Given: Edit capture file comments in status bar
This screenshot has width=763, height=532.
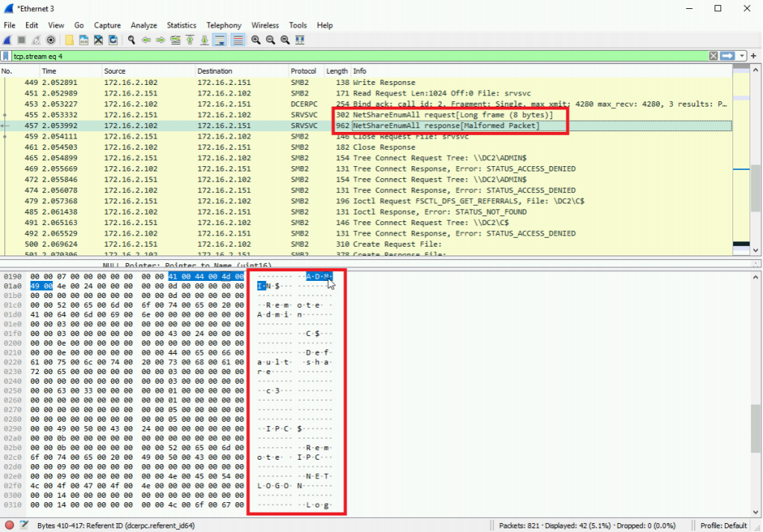Looking at the screenshot, I should [24, 525].
